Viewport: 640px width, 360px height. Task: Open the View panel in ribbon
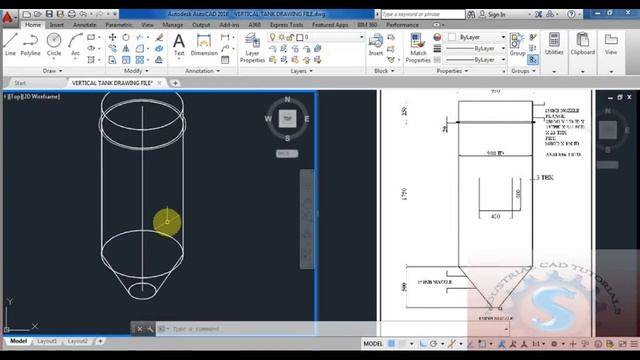[611, 44]
